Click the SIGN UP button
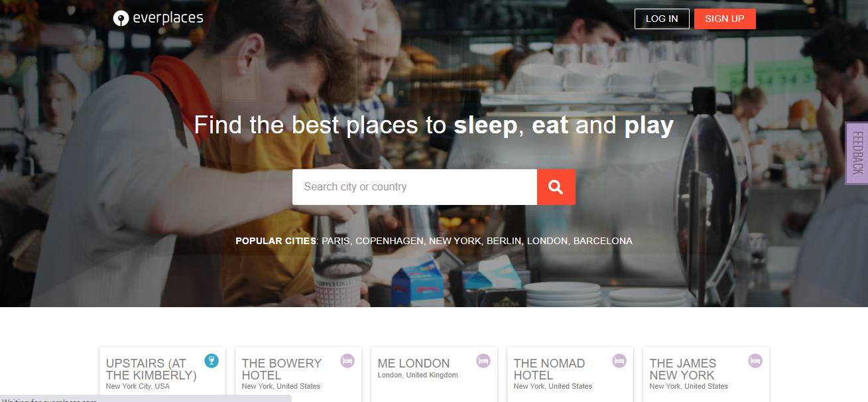The image size is (868, 402). (x=725, y=19)
